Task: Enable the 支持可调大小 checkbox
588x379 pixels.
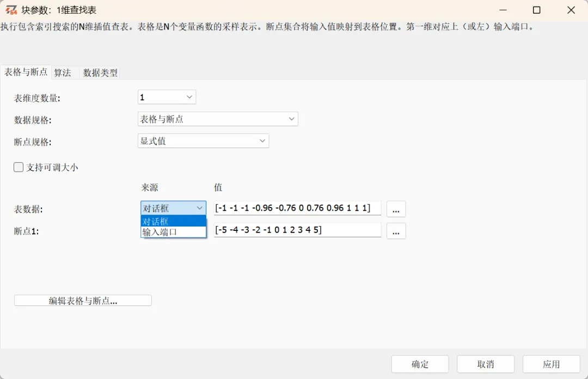Action: coord(19,168)
